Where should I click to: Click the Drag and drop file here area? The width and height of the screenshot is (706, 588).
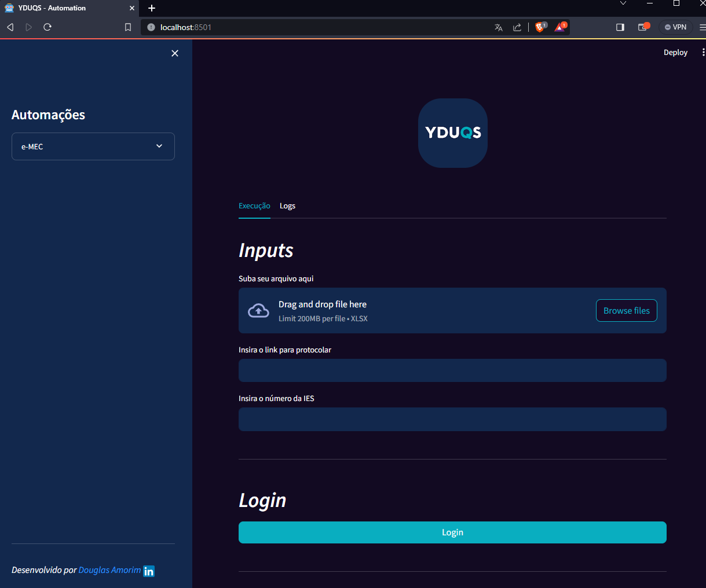[x=452, y=311]
